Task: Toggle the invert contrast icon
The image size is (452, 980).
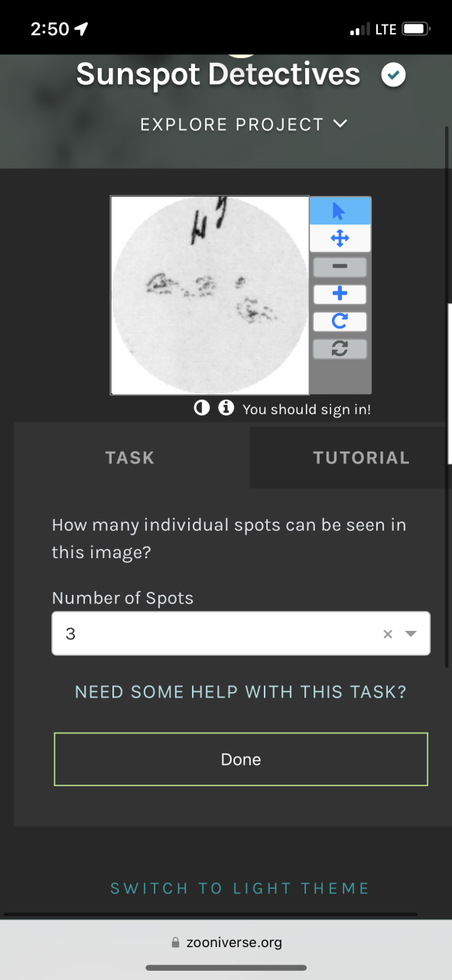Action: pos(201,408)
